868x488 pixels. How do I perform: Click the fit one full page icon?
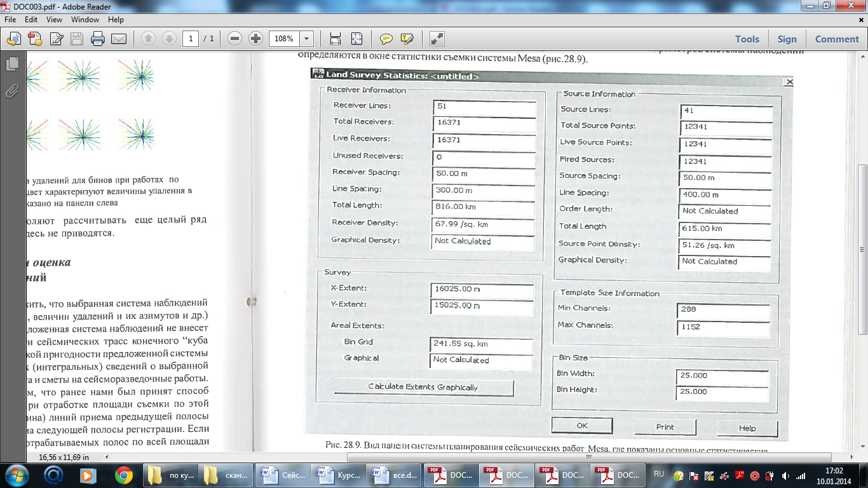(356, 39)
